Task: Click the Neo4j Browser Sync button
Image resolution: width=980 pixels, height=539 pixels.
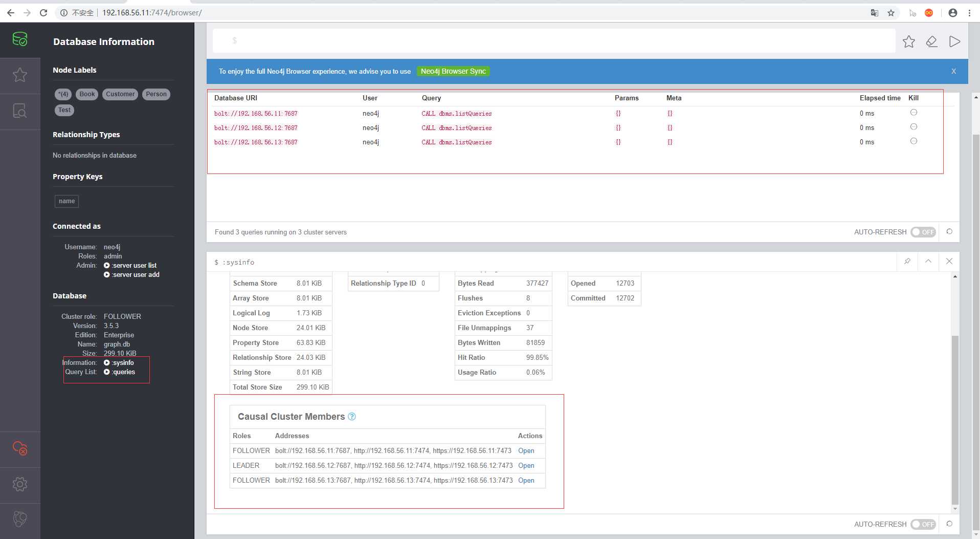Action: point(453,71)
